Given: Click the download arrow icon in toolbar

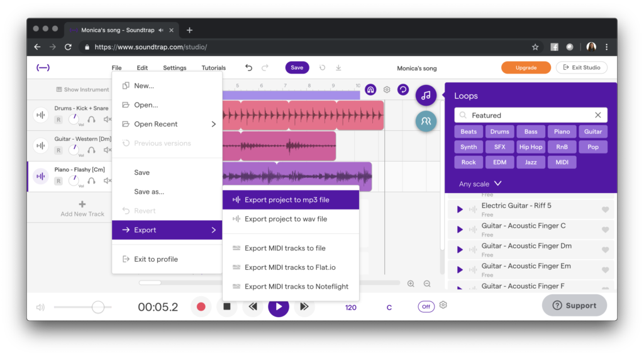Looking at the screenshot, I should (x=338, y=68).
